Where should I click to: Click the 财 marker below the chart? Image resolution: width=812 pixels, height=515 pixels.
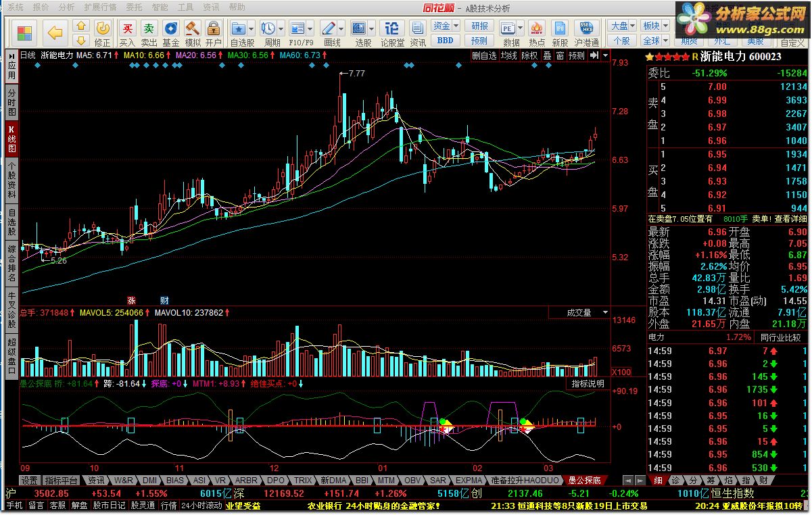[164, 299]
